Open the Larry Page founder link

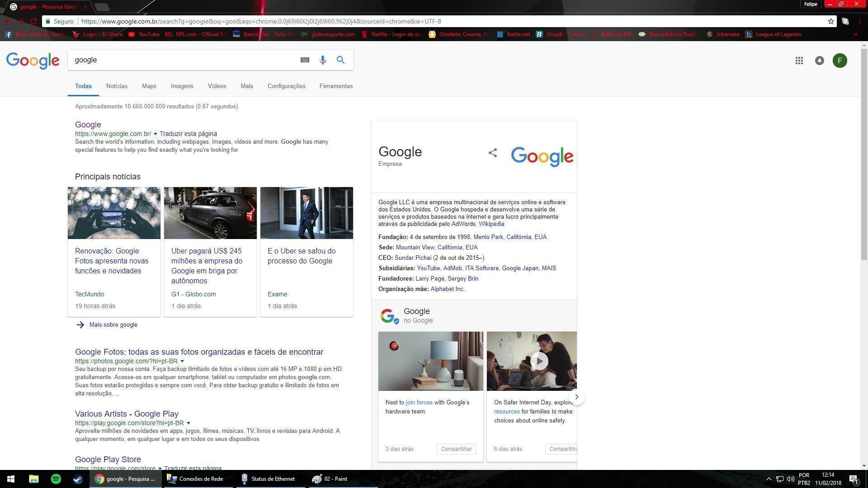(430, 279)
